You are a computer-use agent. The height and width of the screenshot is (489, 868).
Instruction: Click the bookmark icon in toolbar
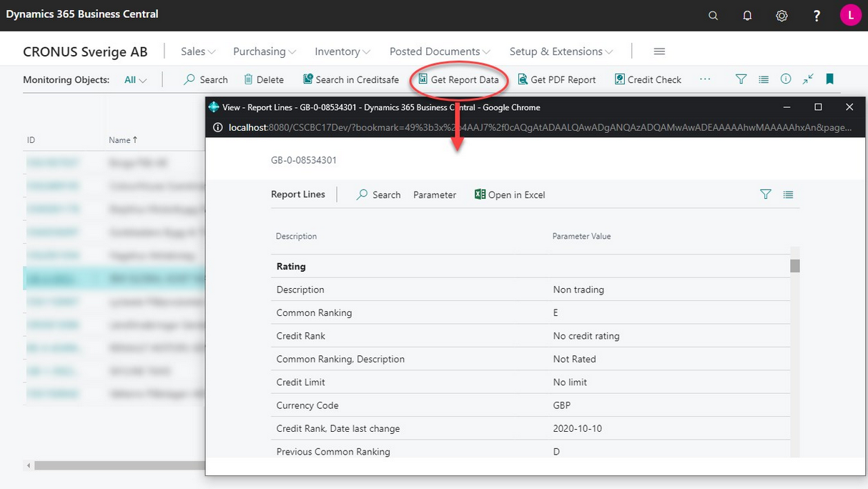point(829,79)
